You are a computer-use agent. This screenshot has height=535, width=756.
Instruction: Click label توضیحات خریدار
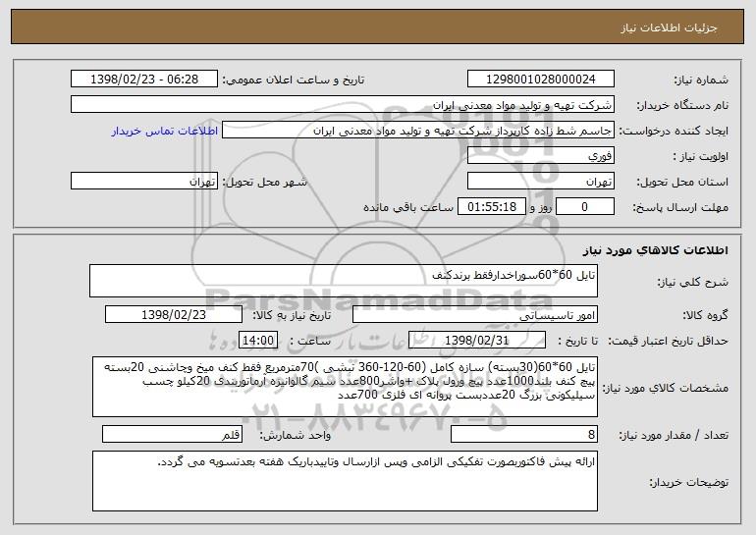[689, 482]
